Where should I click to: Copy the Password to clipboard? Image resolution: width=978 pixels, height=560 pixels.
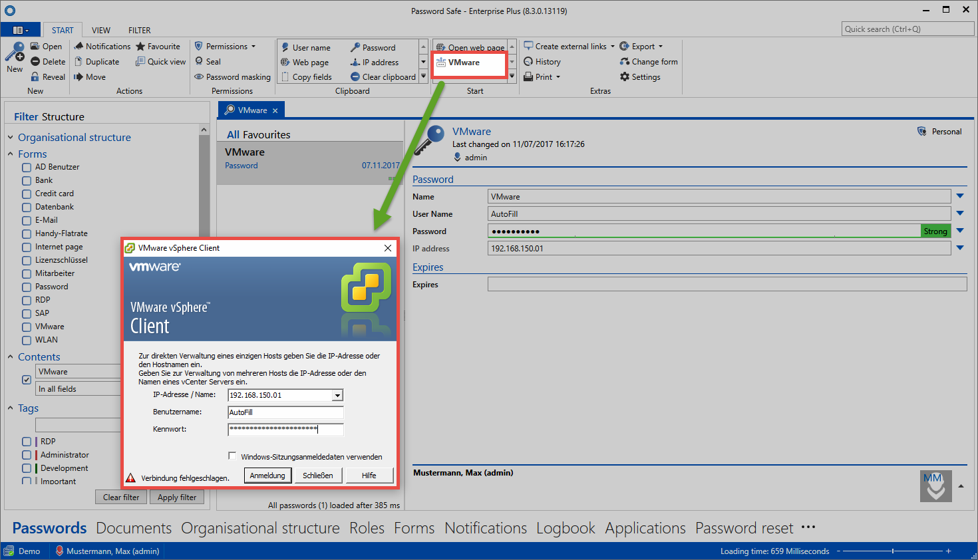(373, 48)
